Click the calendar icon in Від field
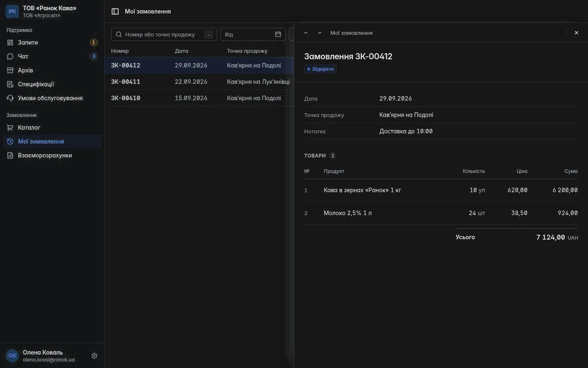588x368 pixels. (x=278, y=34)
